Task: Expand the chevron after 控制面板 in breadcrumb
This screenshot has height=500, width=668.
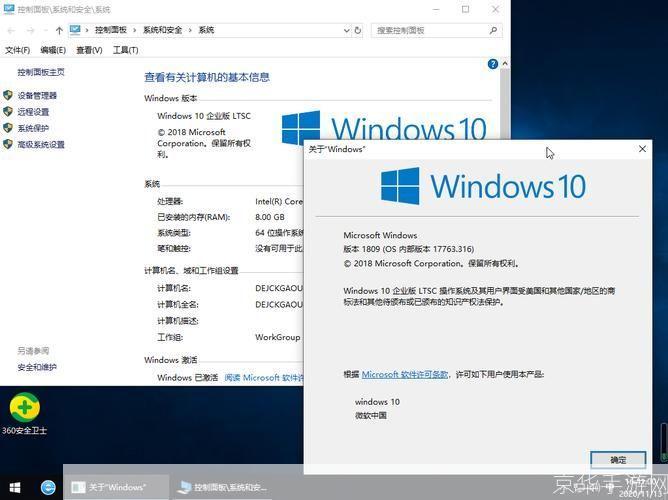Action: (x=135, y=30)
